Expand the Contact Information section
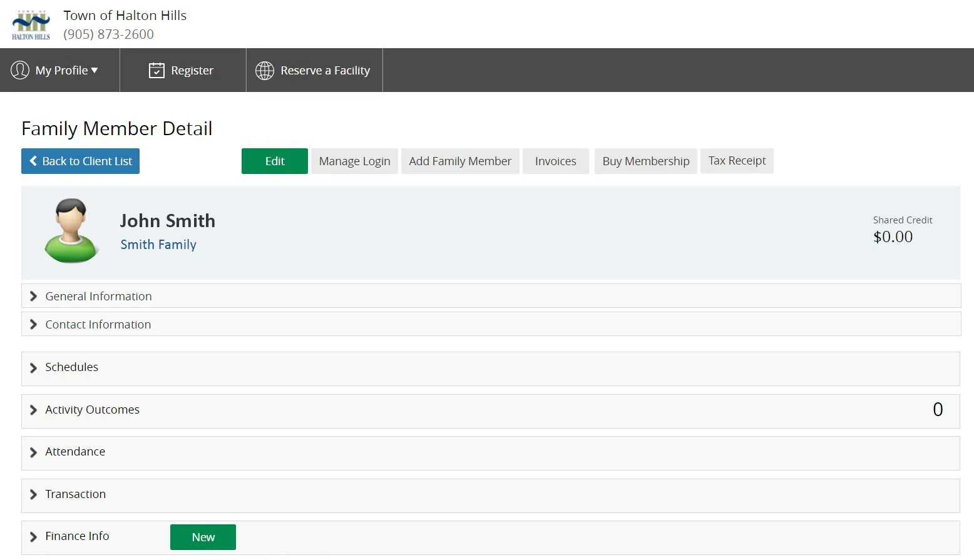Viewport: 974px width, 560px height. point(491,324)
